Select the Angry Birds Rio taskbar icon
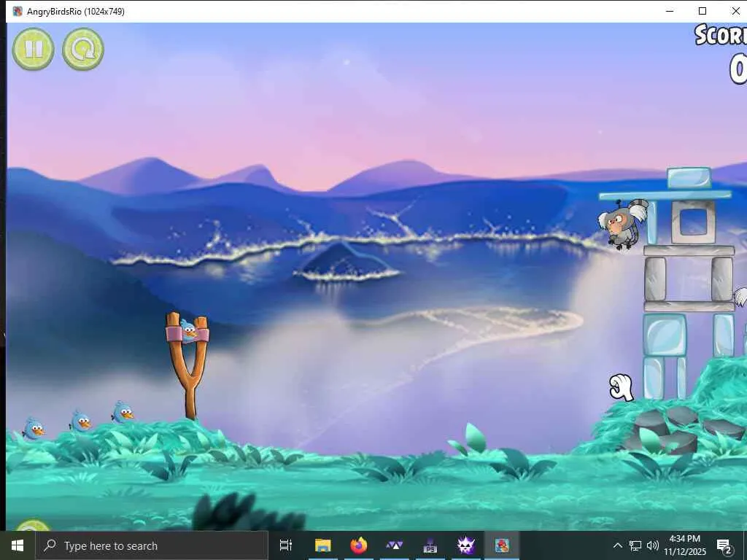The image size is (747, 560). tap(502, 545)
